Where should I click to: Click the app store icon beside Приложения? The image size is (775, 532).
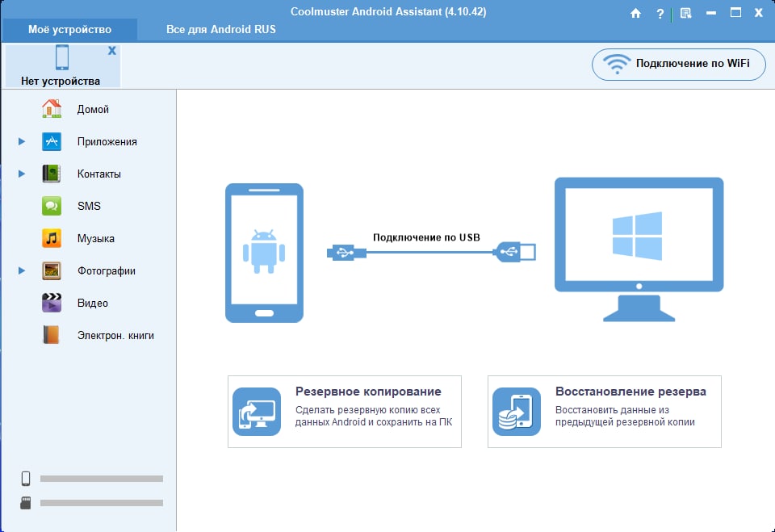point(52,141)
